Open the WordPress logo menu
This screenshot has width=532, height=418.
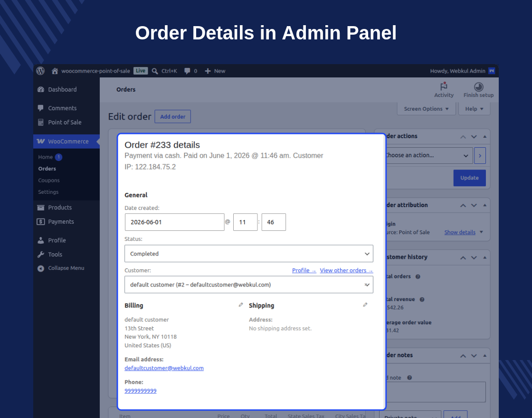(x=40, y=71)
